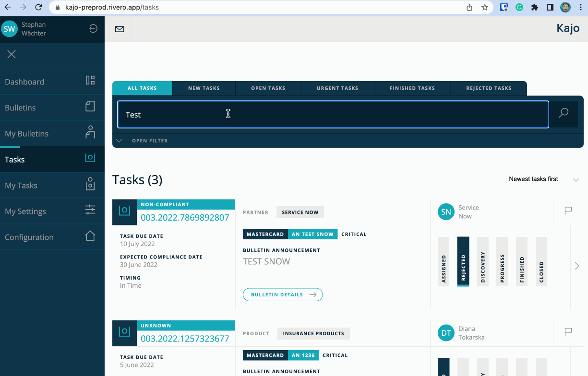Open the browser Extensions puzzle icon

(535, 7)
